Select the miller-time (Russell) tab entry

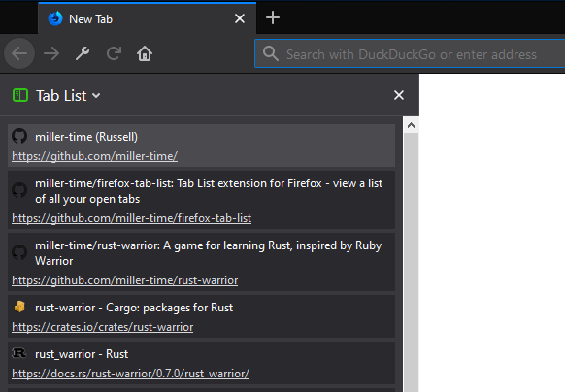(x=201, y=146)
